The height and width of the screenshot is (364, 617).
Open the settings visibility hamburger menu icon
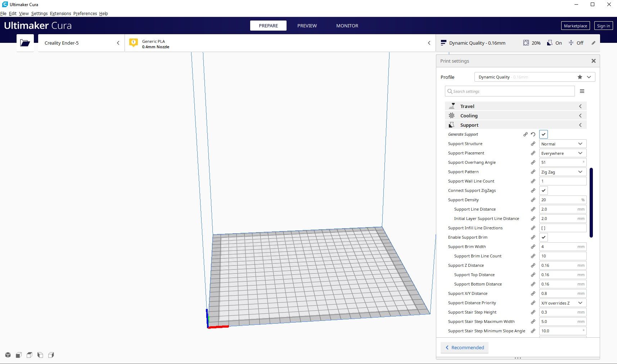(x=582, y=91)
